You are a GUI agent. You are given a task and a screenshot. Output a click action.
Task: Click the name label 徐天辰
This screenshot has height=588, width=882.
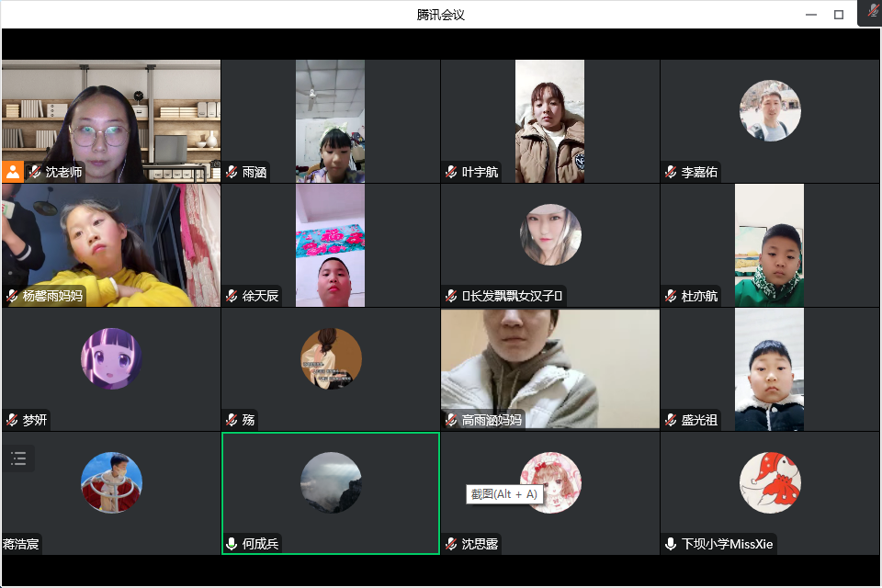pos(260,296)
